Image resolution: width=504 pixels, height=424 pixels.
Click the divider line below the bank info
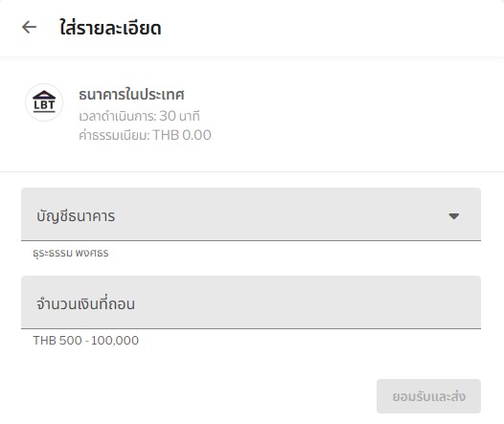click(252, 171)
